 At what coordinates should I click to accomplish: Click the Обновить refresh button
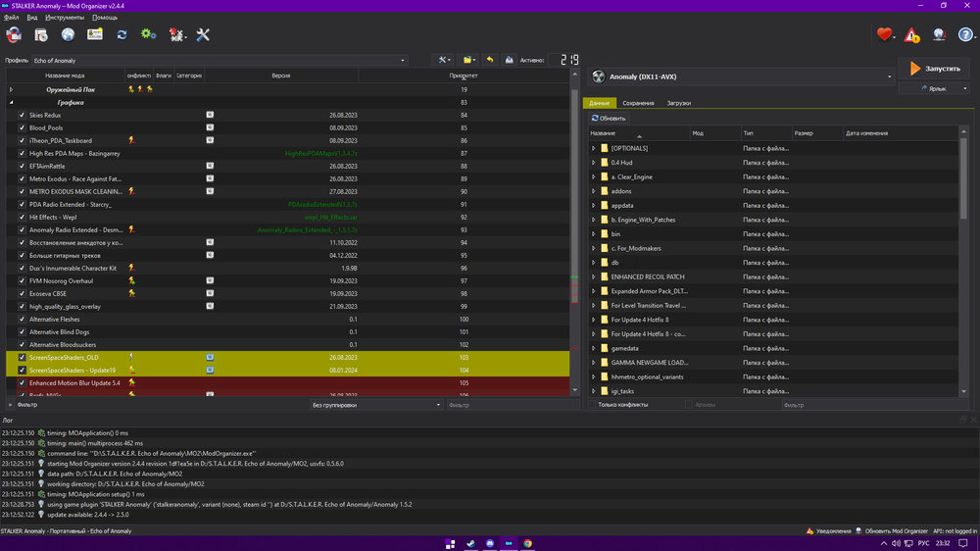(609, 118)
